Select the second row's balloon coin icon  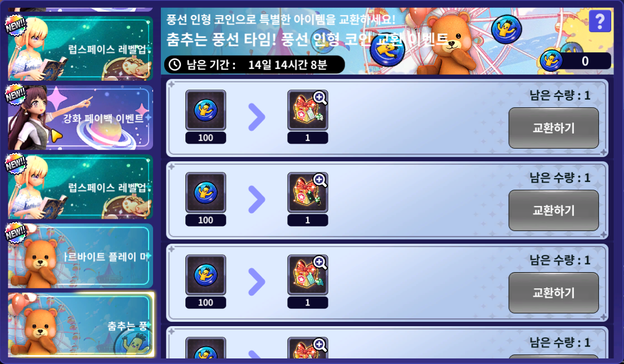(x=205, y=193)
